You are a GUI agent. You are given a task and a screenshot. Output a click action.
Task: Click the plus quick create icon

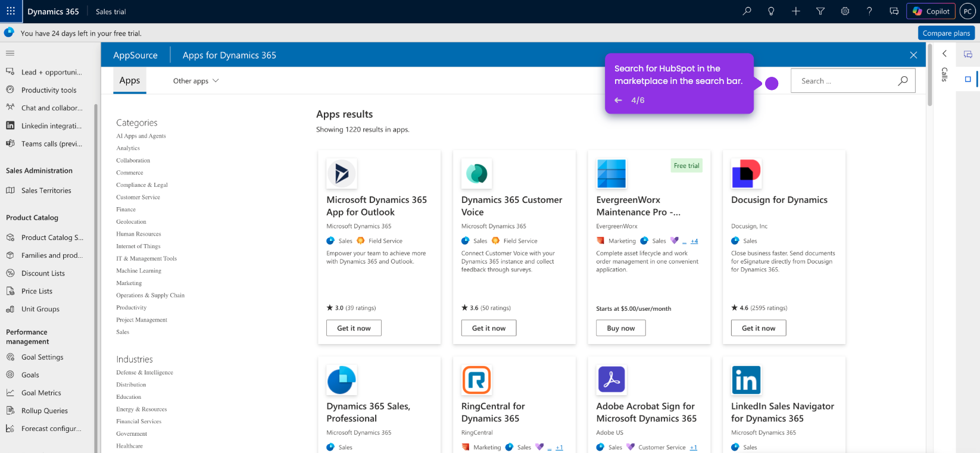pyautogui.click(x=795, y=11)
